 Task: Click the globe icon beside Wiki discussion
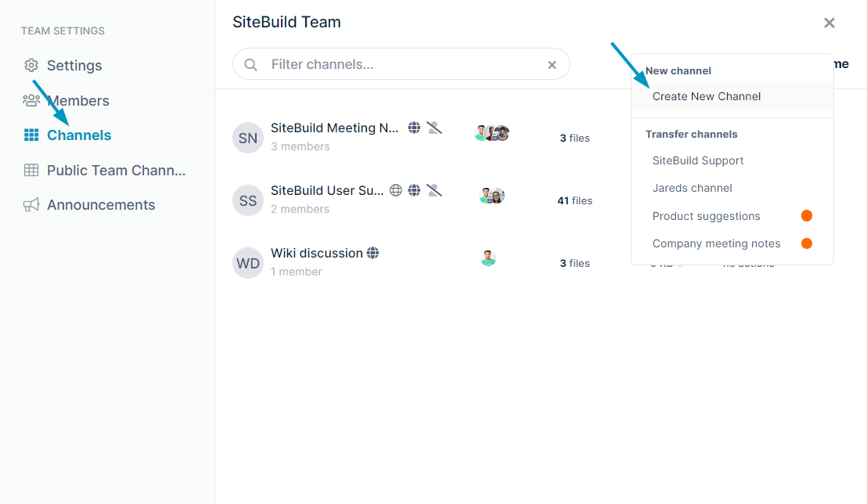373,253
